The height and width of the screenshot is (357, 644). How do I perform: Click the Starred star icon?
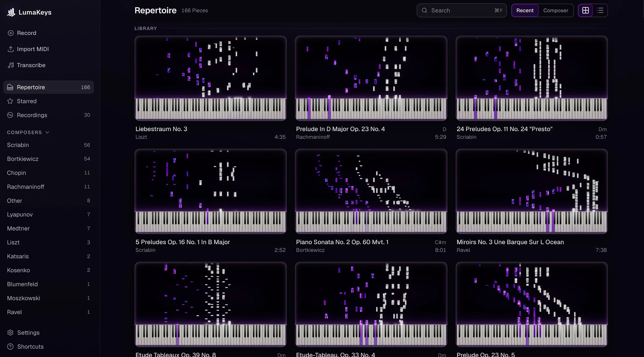[x=10, y=101]
